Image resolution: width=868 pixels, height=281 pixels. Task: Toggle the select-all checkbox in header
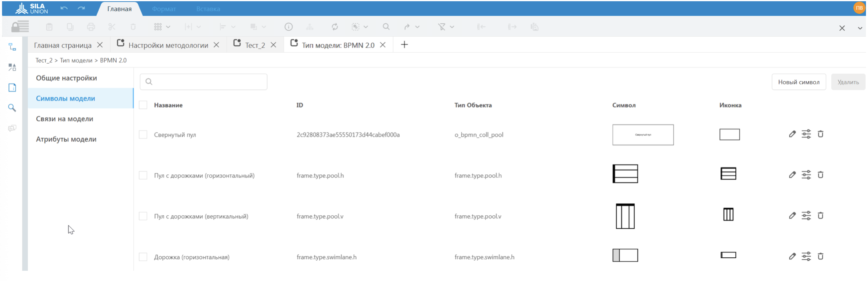tap(143, 105)
